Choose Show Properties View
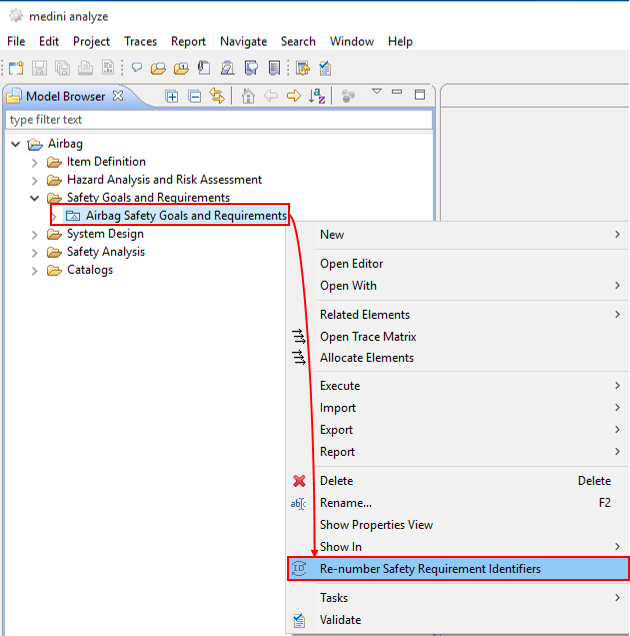Screen dimensions: 630x636 [x=458, y=525]
